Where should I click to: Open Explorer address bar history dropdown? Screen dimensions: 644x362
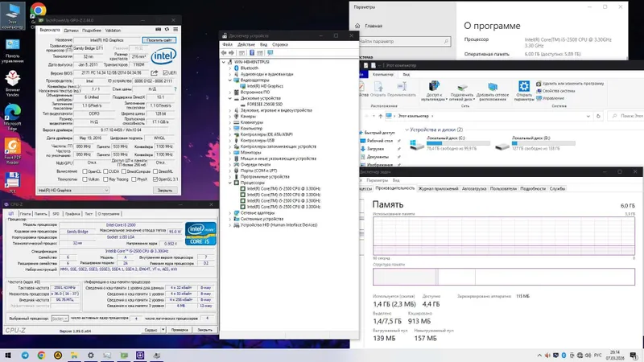point(588,116)
